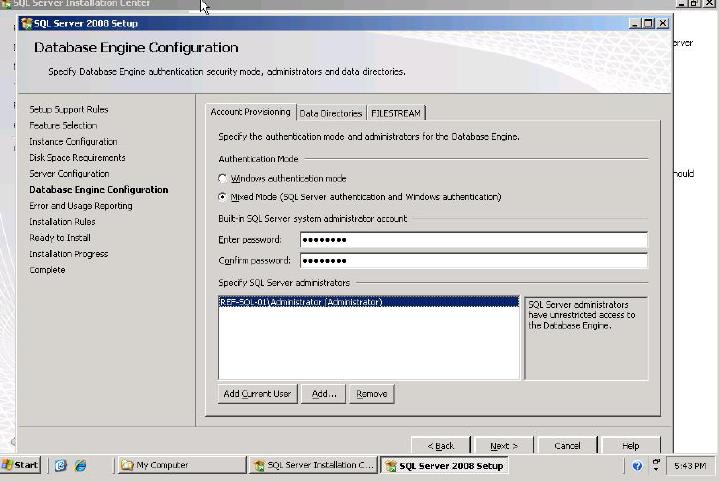Switch to the Account Provisioning tab
The image size is (720, 482).
(x=250, y=112)
